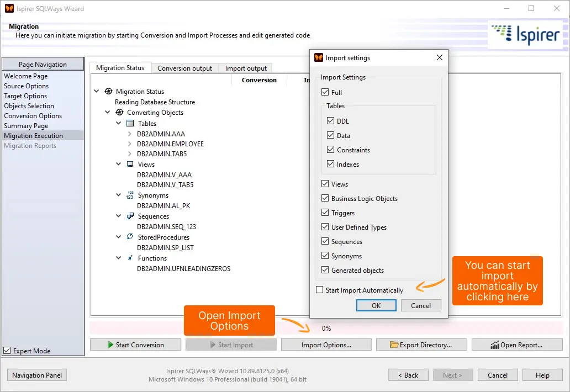Collapse the Converting Objects node

coord(108,112)
